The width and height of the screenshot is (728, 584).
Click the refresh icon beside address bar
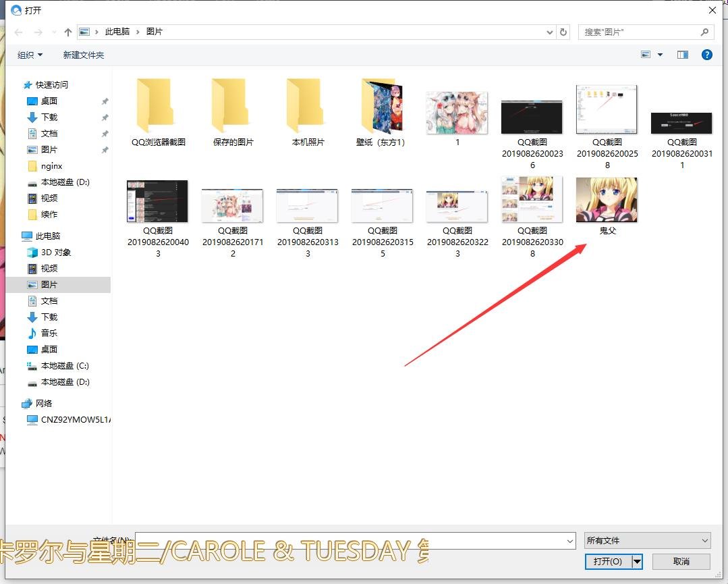(x=564, y=32)
